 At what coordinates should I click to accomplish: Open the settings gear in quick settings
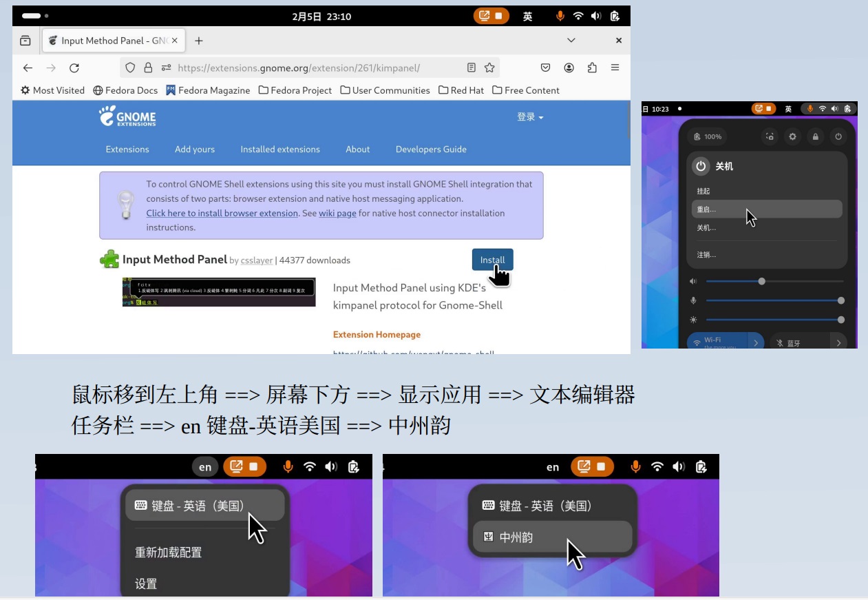click(x=792, y=136)
